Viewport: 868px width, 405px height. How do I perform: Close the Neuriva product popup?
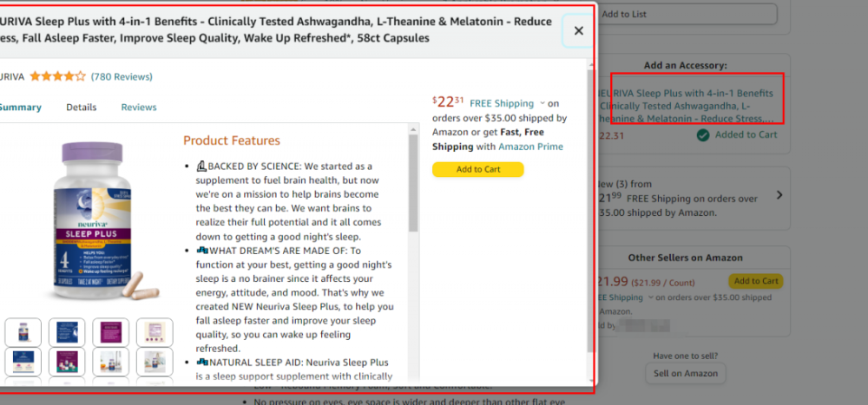[578, 31]
